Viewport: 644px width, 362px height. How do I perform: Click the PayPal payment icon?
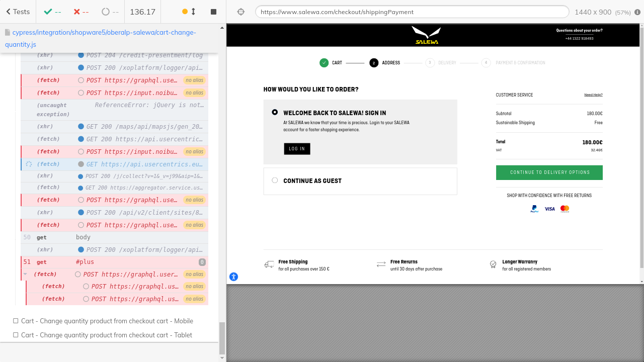coord(534,209)
